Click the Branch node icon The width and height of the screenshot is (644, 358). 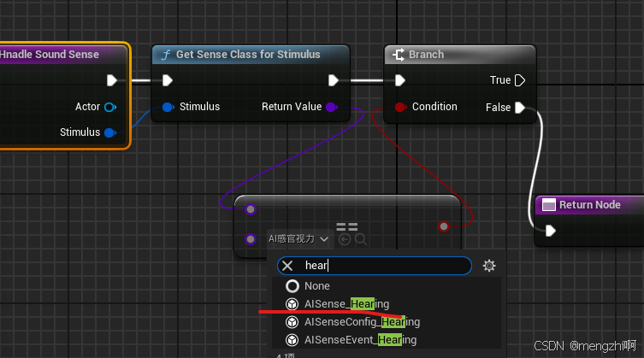pyautogui.click(x=398, y=54)
